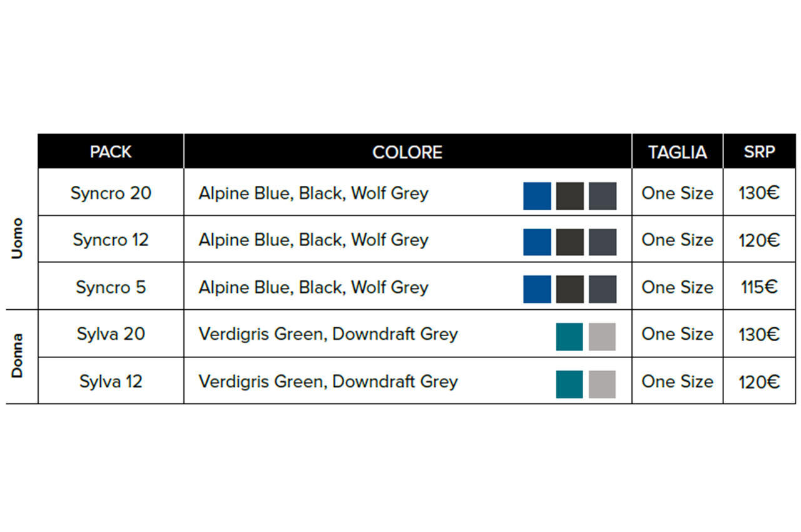The width and height of the screenshot is (801, 532).
Task: Click the Uomo row group label
Action: (x=17, y=238)
